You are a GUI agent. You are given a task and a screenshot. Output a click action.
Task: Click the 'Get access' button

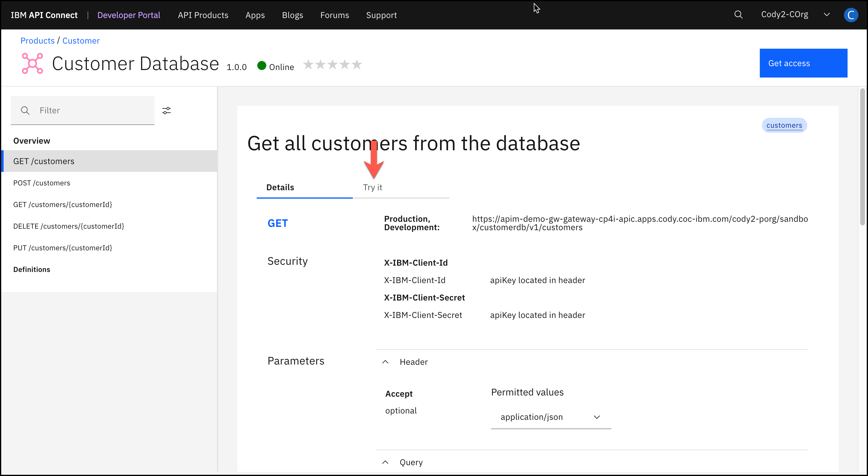803,63
